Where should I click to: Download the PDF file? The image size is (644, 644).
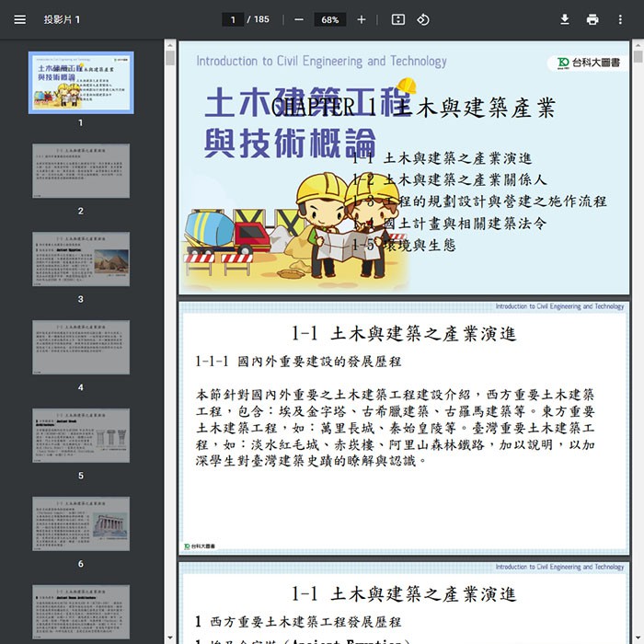(x=565, y=19)
